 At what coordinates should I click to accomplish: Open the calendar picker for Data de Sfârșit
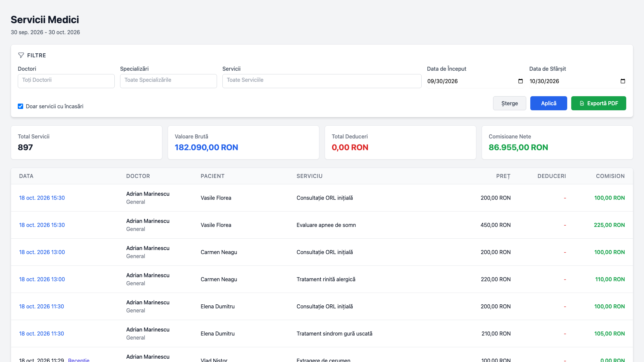623,81
